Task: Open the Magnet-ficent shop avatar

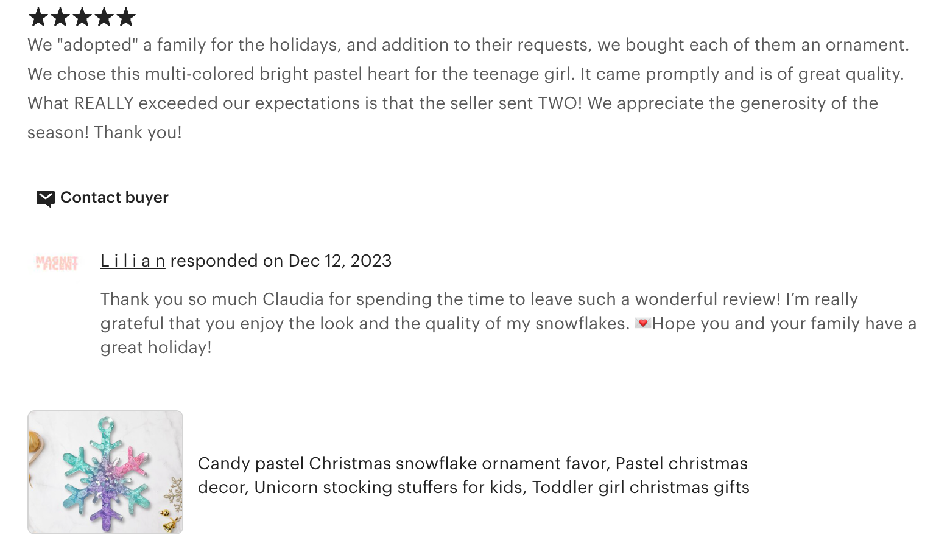Action: pos(57,263)
